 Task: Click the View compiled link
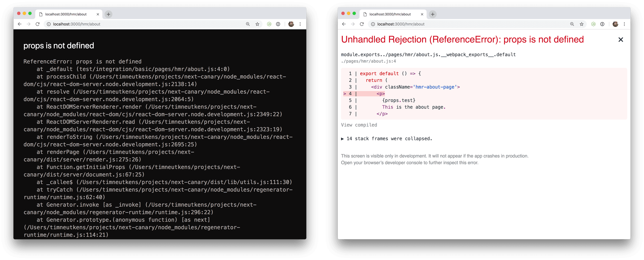[x=359, y=125]
